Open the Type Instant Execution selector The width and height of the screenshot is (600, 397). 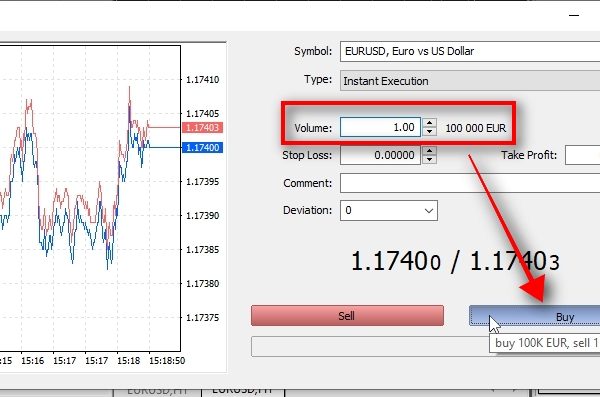pyautogui.click(x=470, y=80)
